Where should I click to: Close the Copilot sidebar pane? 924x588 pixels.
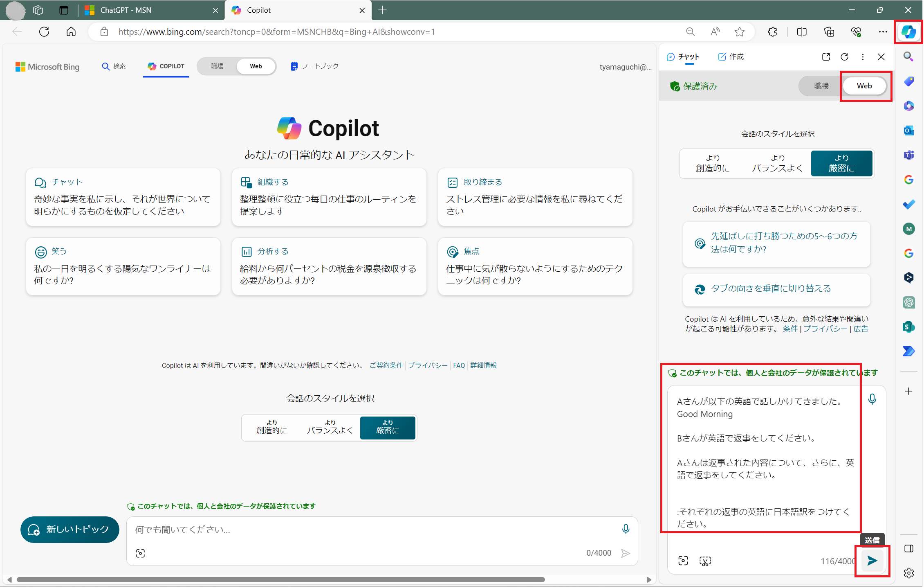click(881, 57)
